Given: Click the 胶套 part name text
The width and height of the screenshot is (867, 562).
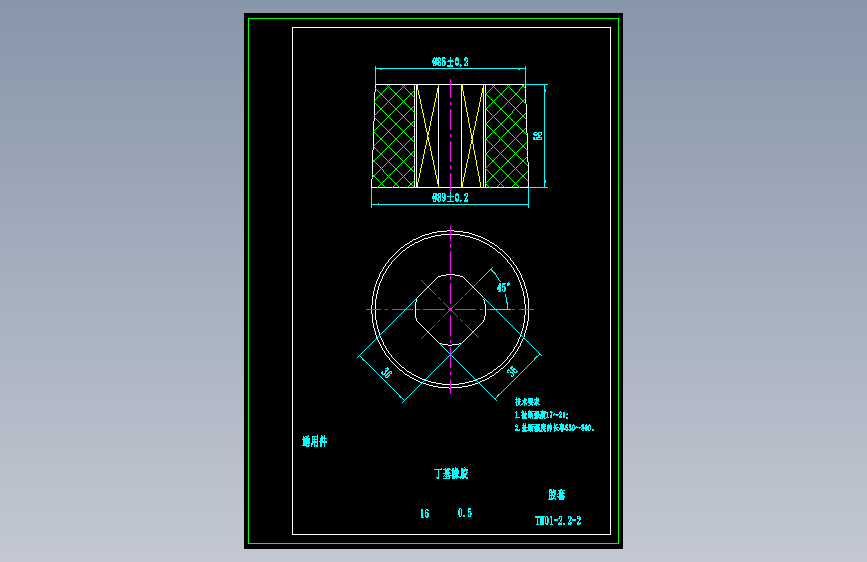Looking at the screenshot, I should (557, 495).
